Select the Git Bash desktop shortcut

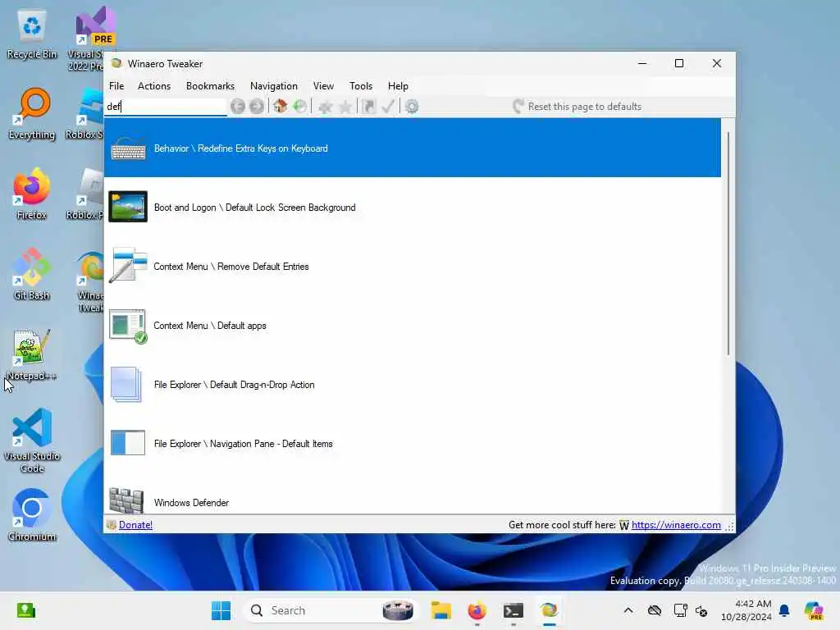pos(32,274)
